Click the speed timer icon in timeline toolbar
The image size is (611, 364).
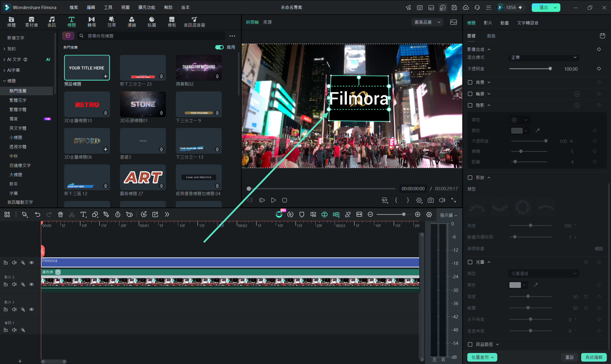[x=118, y=215]
